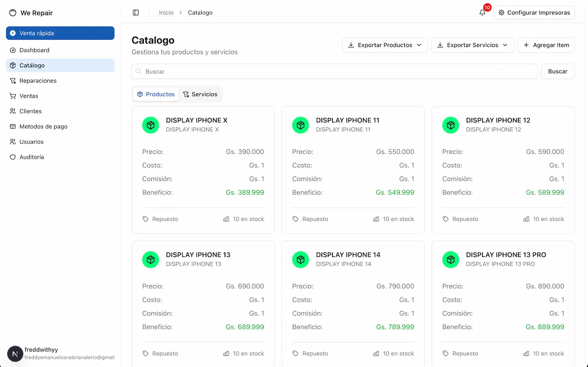Open Clientes in the sidebar

coord(60,111)
